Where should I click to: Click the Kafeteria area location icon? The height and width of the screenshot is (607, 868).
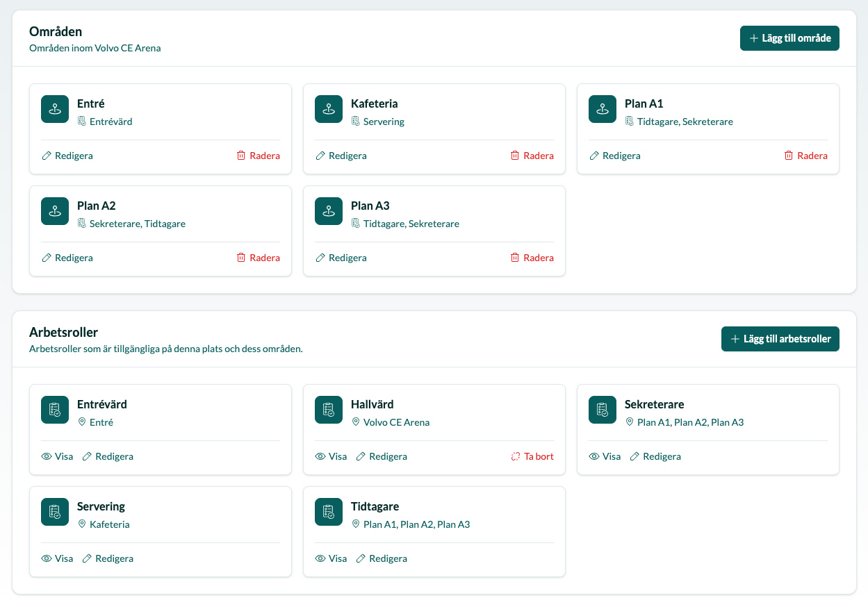(329, 109)
